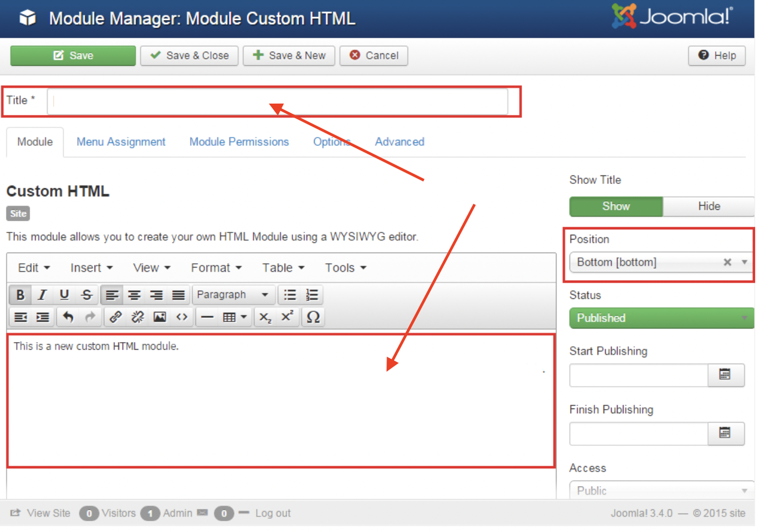Open source code view icon
The image size is (759, 532).
tap(182, 317)
